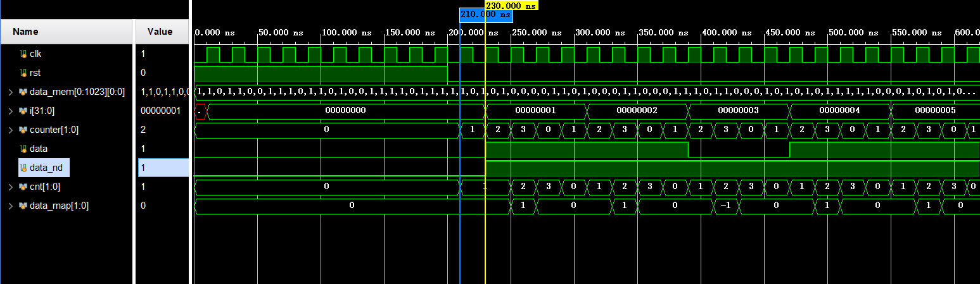Expand the counter[1:0] bus
This screenshot has width=980, height=284.
(10, 130)
